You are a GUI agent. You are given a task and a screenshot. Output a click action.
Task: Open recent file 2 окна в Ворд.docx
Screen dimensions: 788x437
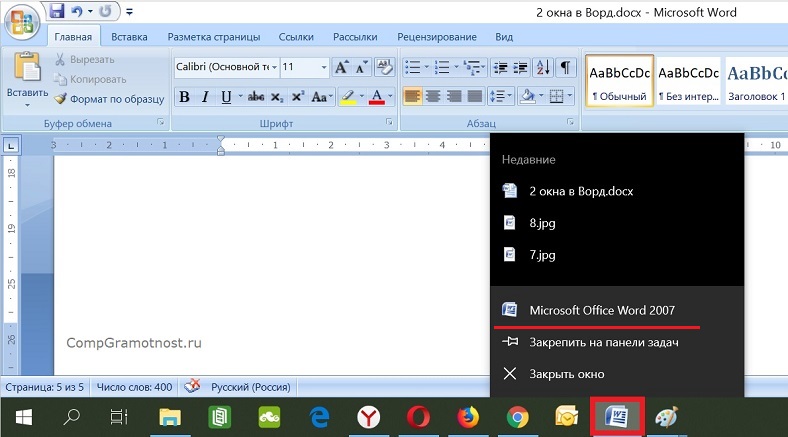(x=617, y=191)
